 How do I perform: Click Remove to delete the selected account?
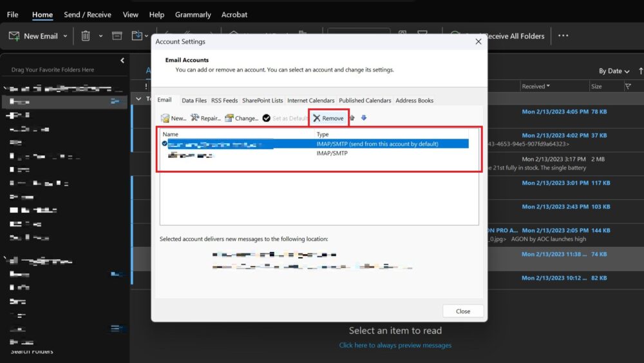328,119
